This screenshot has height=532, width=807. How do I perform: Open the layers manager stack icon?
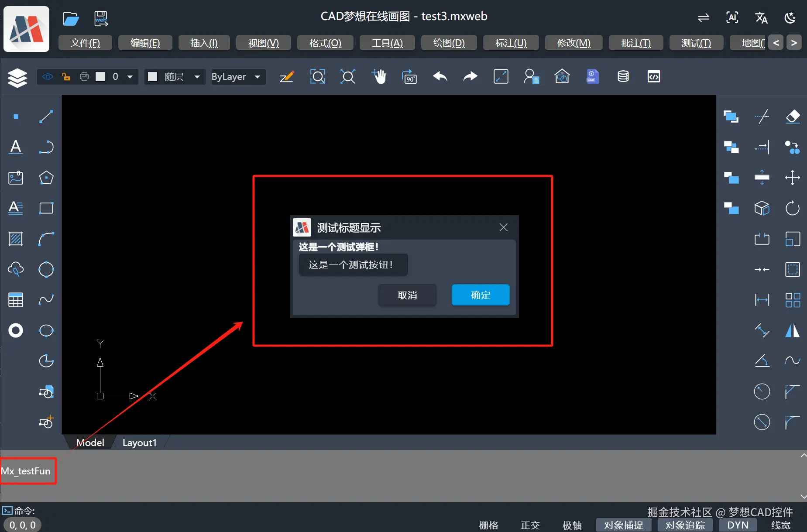17,78
